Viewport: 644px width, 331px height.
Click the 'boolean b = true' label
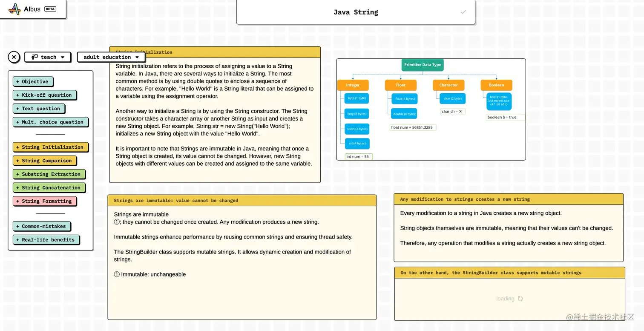(505, 117)
